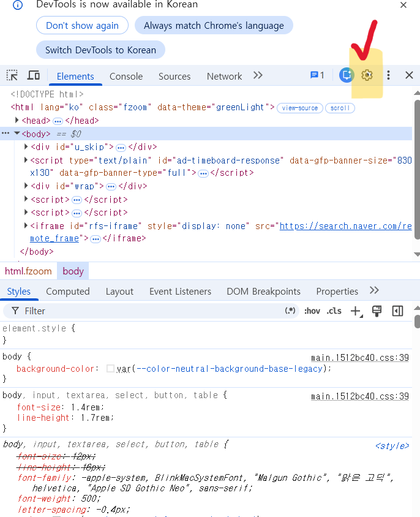Show more DevTools tabs chevron
This screenshot has width=420, height=517.
(258, 75)
